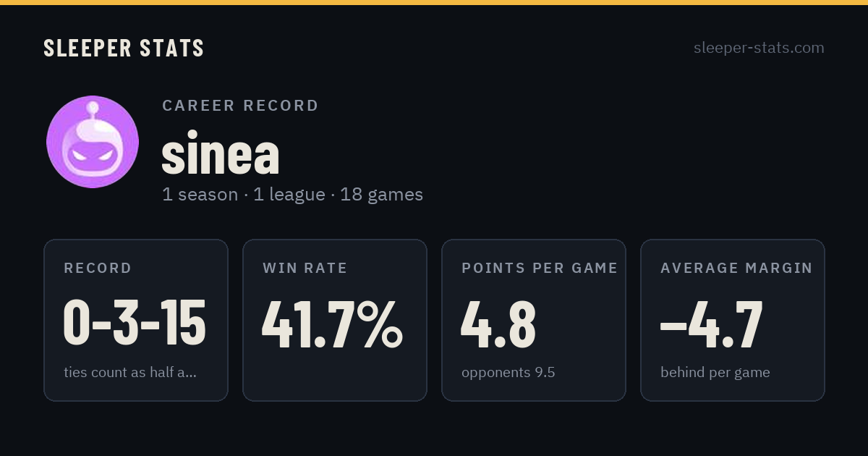
Task: Click the 0-3-15 record value
Action: [x=135, y=324]
